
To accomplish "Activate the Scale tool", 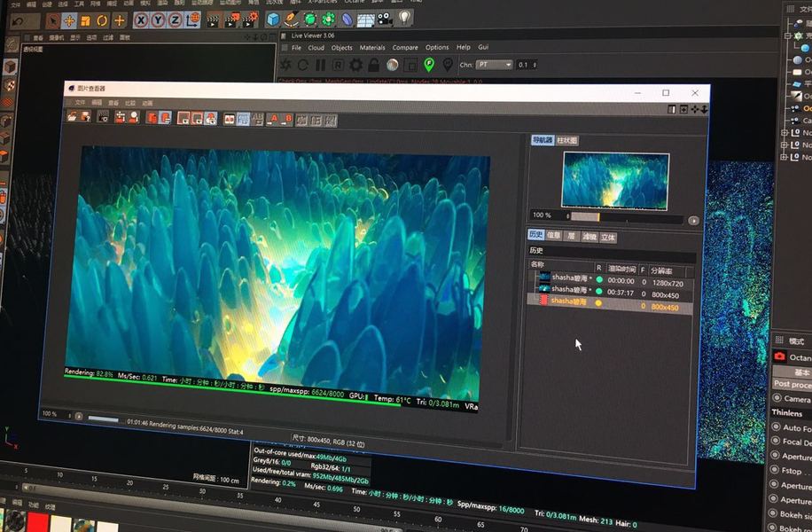I will pos(85,20).
